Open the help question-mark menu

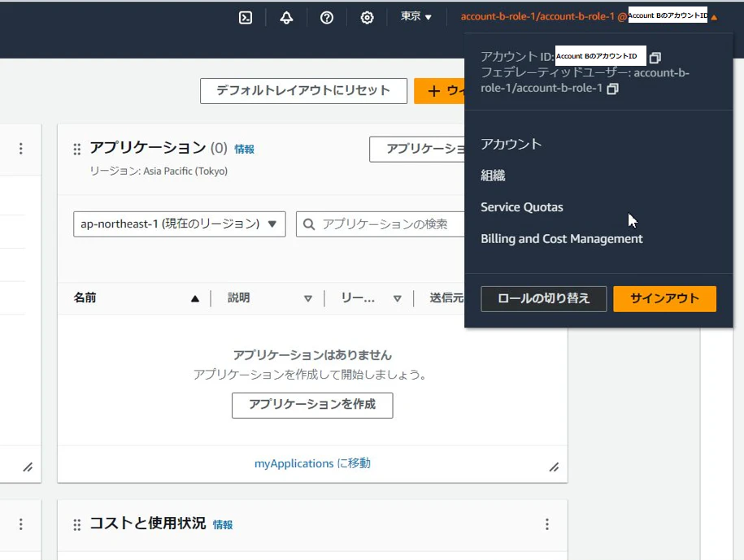pyautogui.click(x=326, y=18)
